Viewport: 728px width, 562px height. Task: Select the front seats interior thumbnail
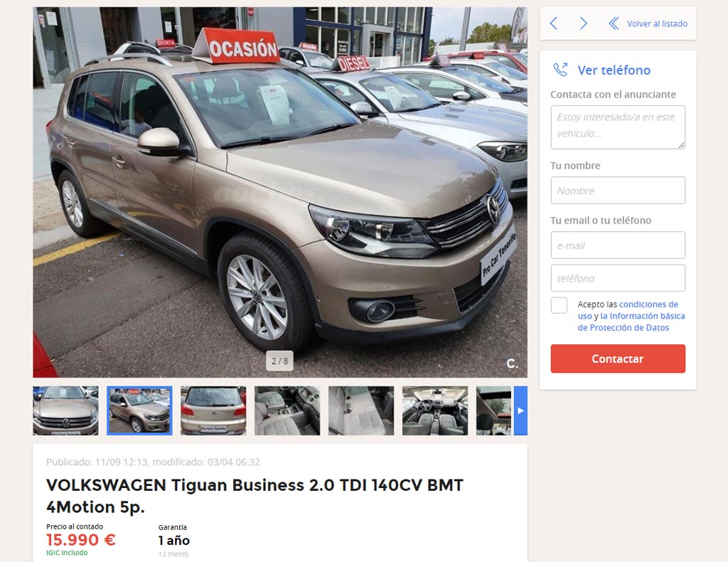pyautogui.click(x=287, y=410)
